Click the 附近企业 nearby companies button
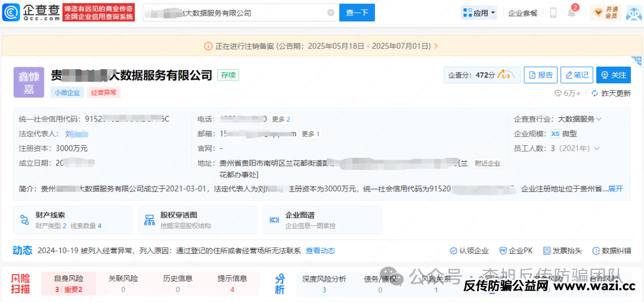 pyautogui.click(x=488, y=163)
